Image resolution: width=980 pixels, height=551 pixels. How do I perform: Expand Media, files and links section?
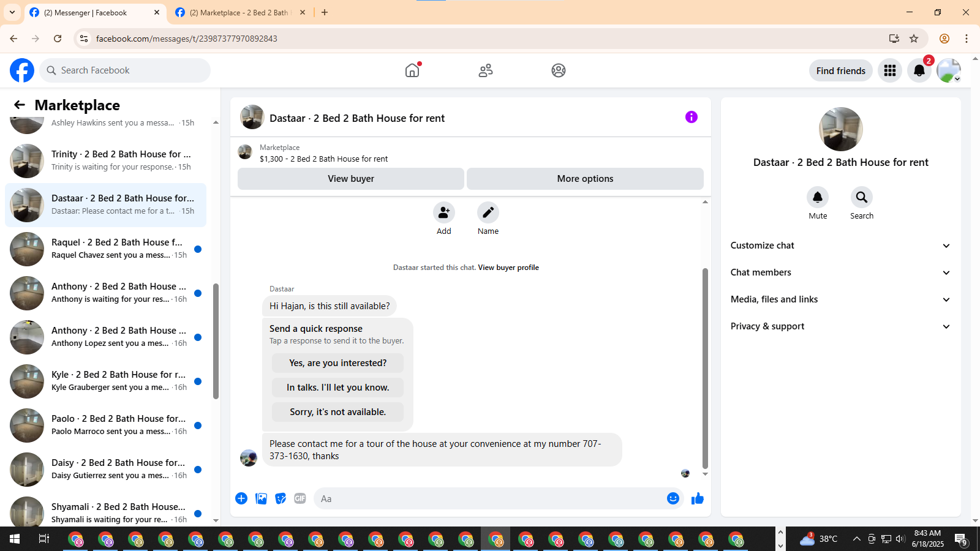840,299
